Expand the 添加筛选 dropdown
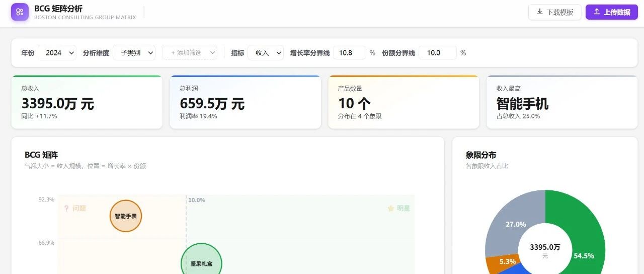This screenshot has height=274, width=644. [190, 52]
